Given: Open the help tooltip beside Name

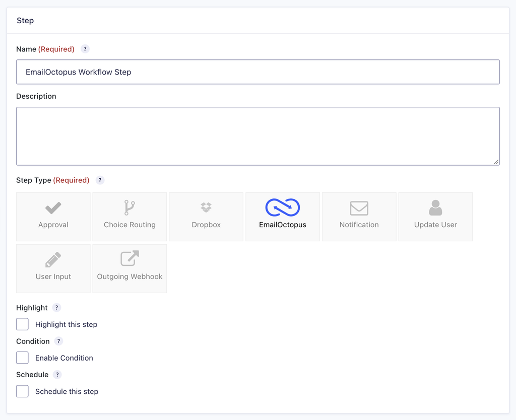Looking at the screenshot, I should [85, 49].
